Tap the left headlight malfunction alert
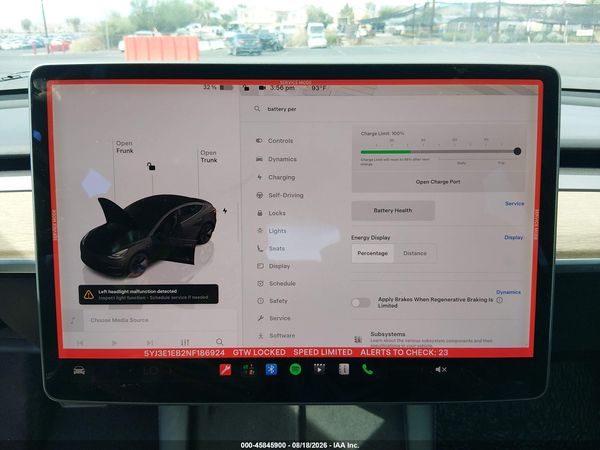This screenshot has height=450, width=600. point(148,294)
